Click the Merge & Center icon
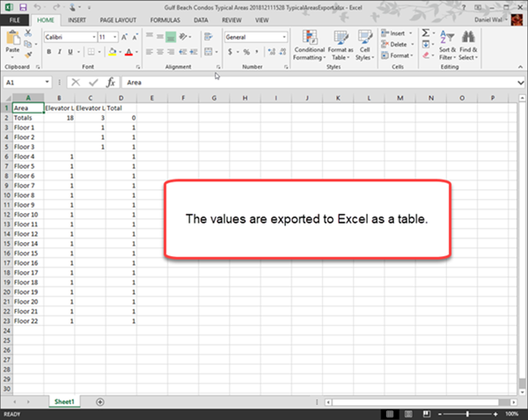This screenshot has height=420, width=528. click(209, 52)
